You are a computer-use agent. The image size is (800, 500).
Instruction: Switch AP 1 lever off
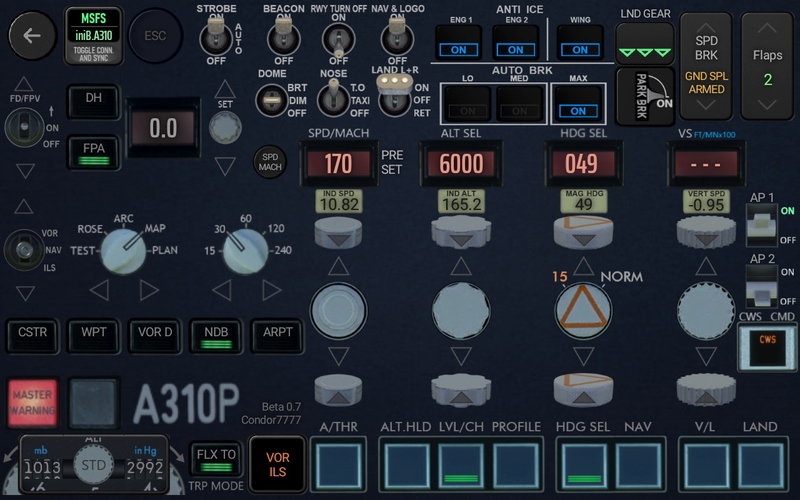tap(762, 226)
